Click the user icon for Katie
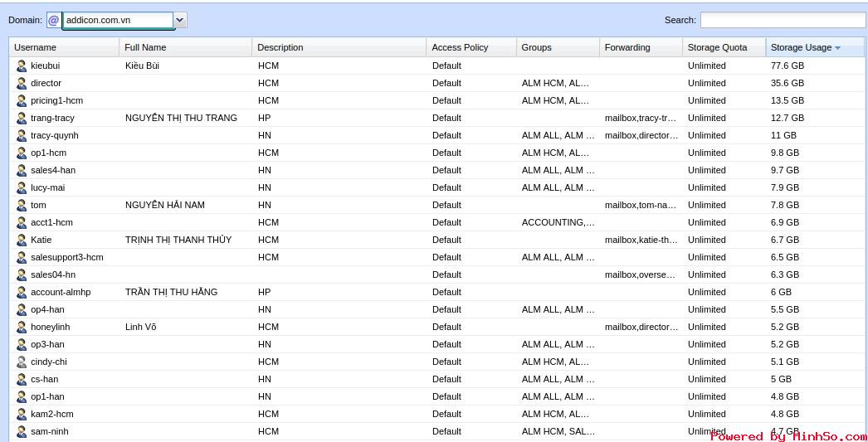Image resolution: width=868 pixels, height=442 pixels. point(21,240)
